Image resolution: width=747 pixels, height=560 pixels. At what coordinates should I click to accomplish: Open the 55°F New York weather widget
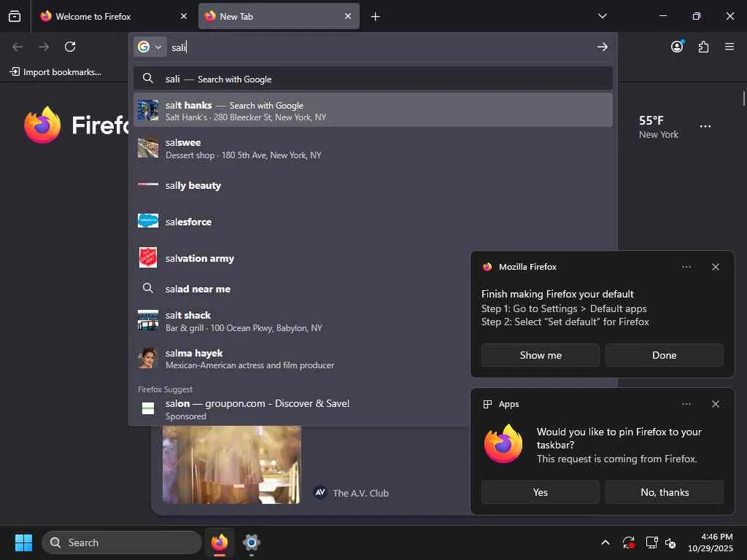point(659,127)
